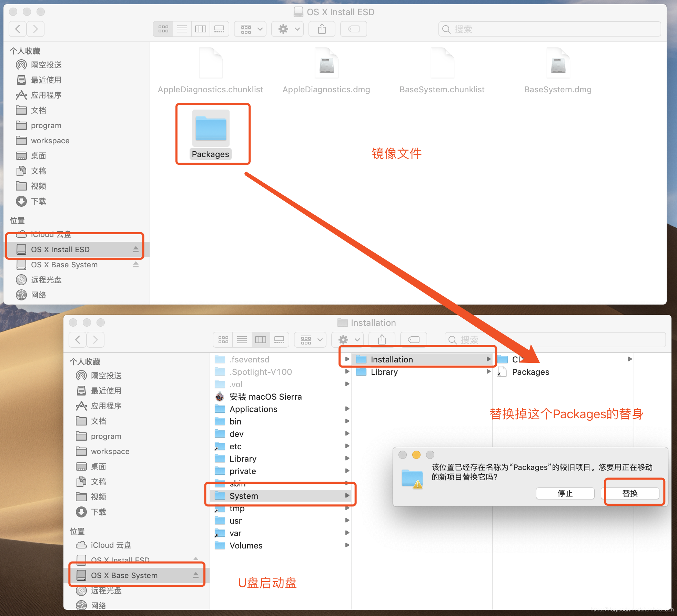
Task: Click share button in OS X Install ESD toolbar
Action: (322, 29)
